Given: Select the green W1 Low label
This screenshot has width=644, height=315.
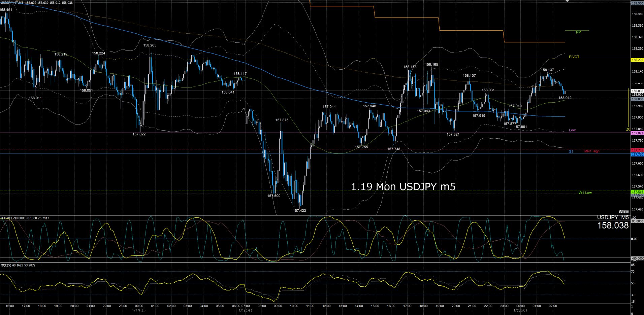Looking at the screenshot, I should point(585,193).
